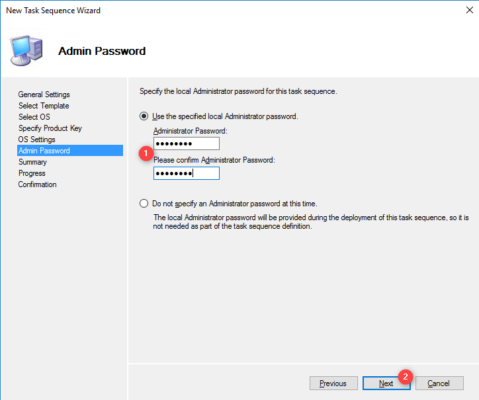Close the New Task Sequence Wizard window
479x400 pixels.
click(469, 10)
